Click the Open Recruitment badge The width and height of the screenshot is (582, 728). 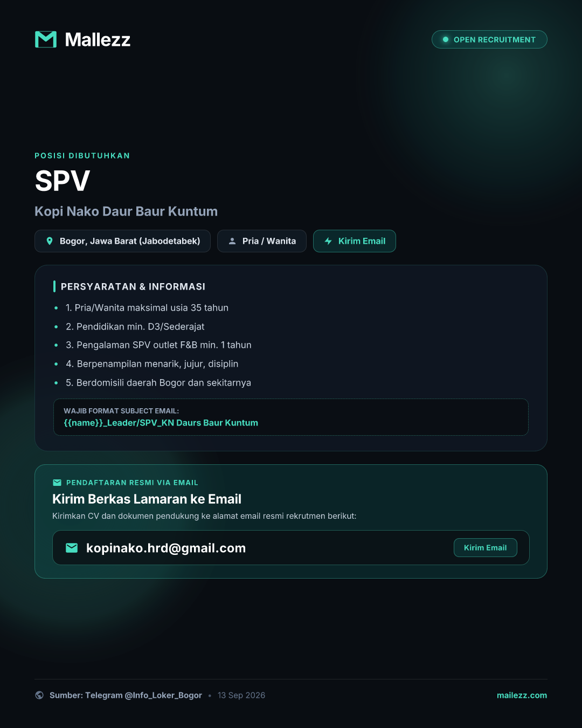(489, 39)
